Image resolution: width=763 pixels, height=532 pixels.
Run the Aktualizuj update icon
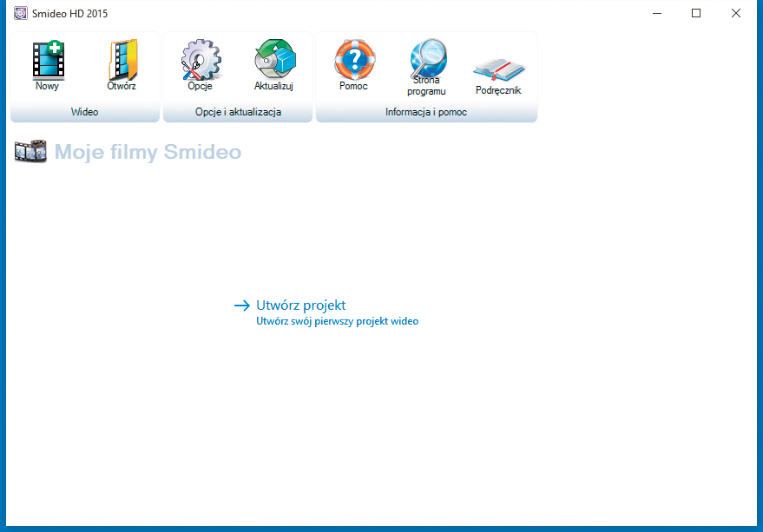tap(274, 61)
